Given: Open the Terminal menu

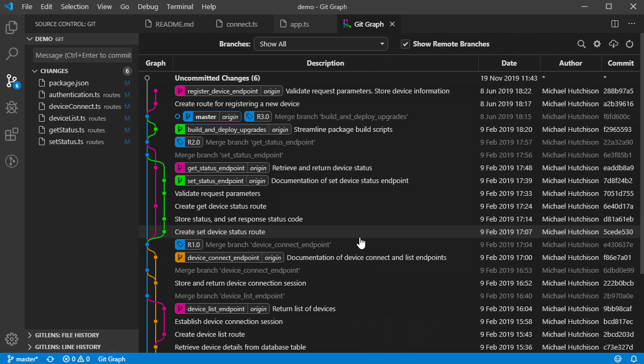Looking at the screenshot, I should coord(180,7).
